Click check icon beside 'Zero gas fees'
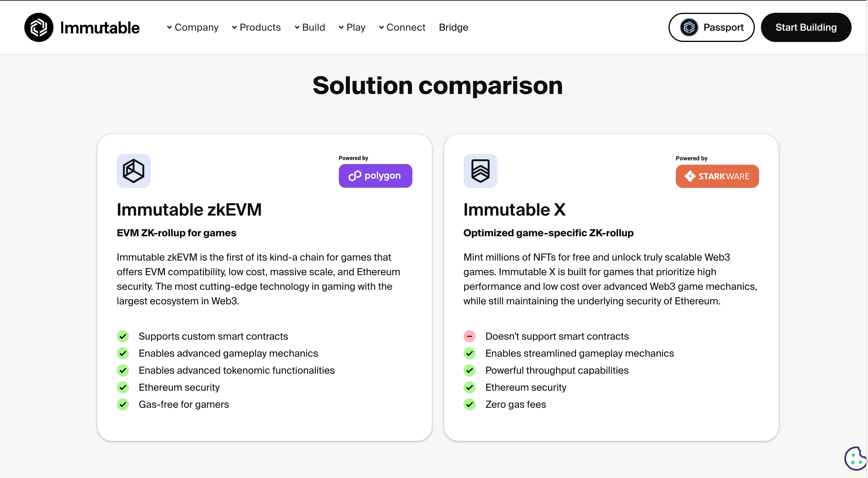868x478 pixels. pyautogui.click(x=469, y=404)
